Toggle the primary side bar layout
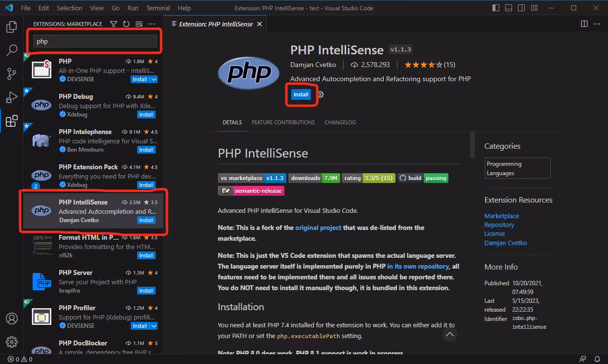 pos(496,8)
